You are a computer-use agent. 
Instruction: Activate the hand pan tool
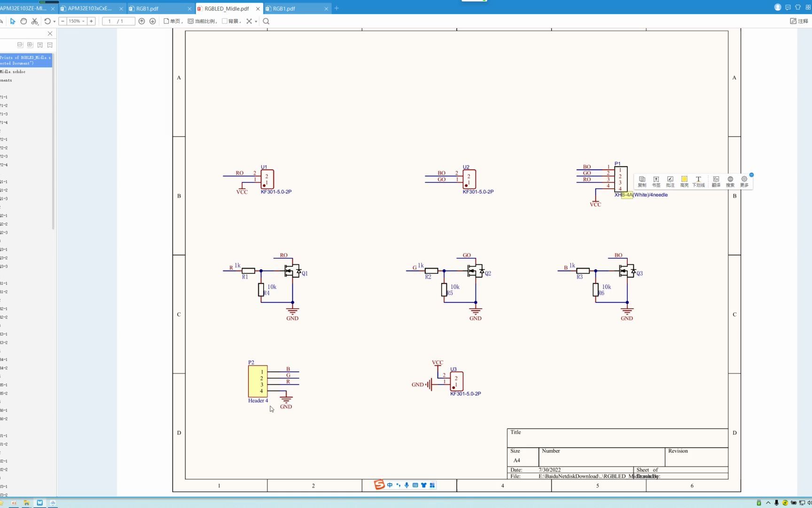23,21
